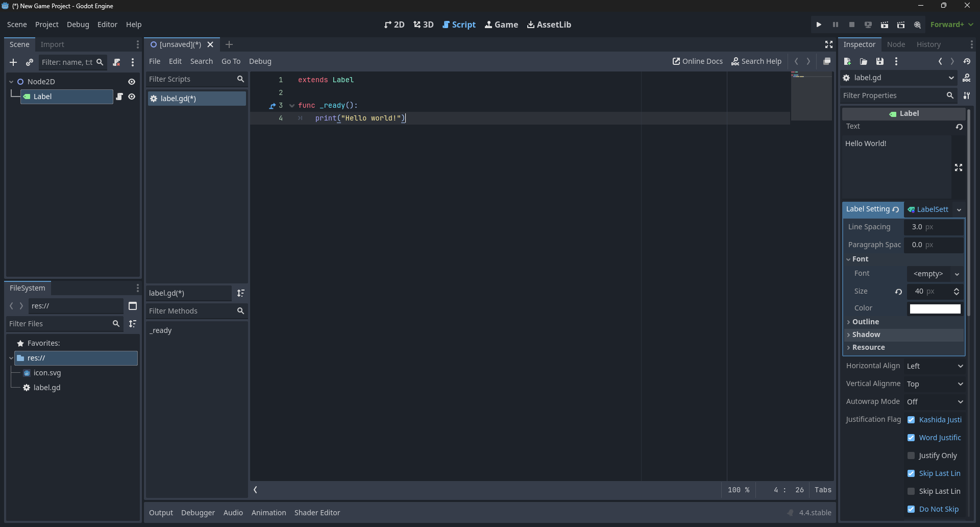Add a new child node in Scene dock
980x527 pixels.
point(13,62)
